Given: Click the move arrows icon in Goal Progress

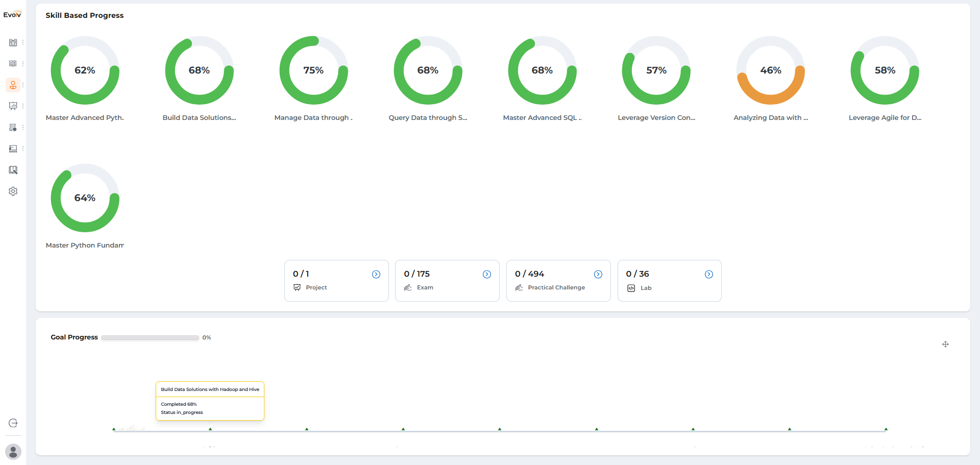Looking at the screenshot, I should [945, 345].
